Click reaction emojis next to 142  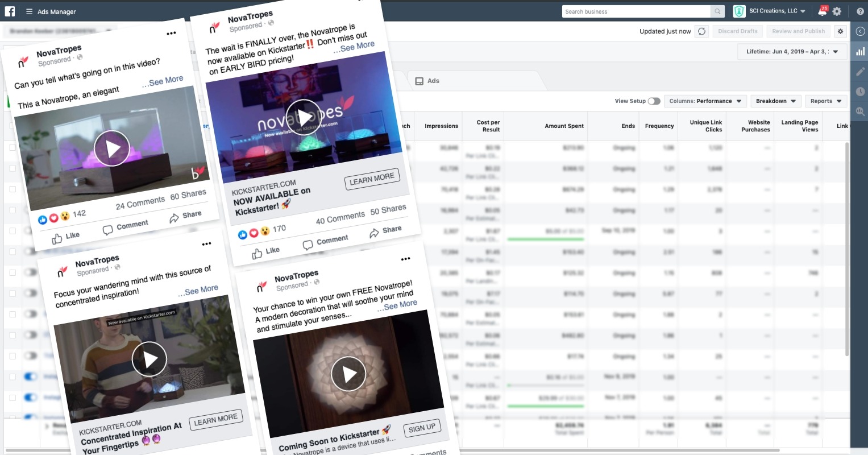tap(53, 217)
